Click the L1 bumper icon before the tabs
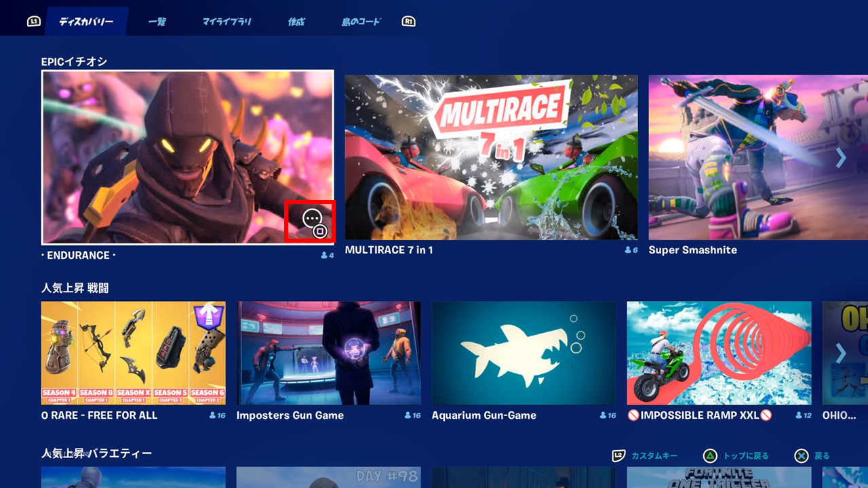The height and width of the screenshot is (488, 868). click(x=34, y=22)
